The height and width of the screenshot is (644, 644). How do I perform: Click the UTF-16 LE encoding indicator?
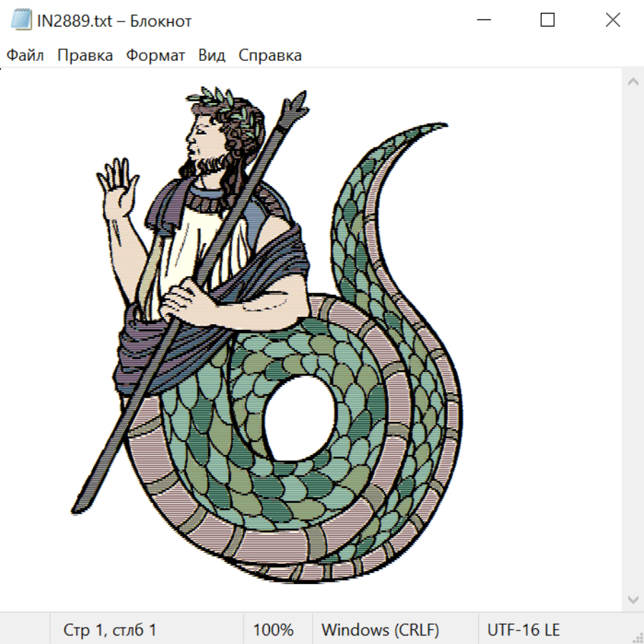[524, 630]
